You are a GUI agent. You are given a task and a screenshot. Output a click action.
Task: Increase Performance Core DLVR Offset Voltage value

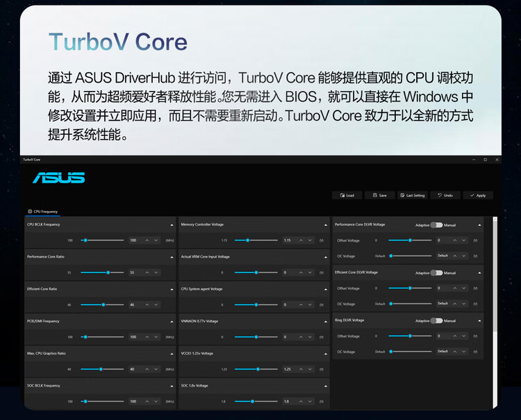coord(454,240)
